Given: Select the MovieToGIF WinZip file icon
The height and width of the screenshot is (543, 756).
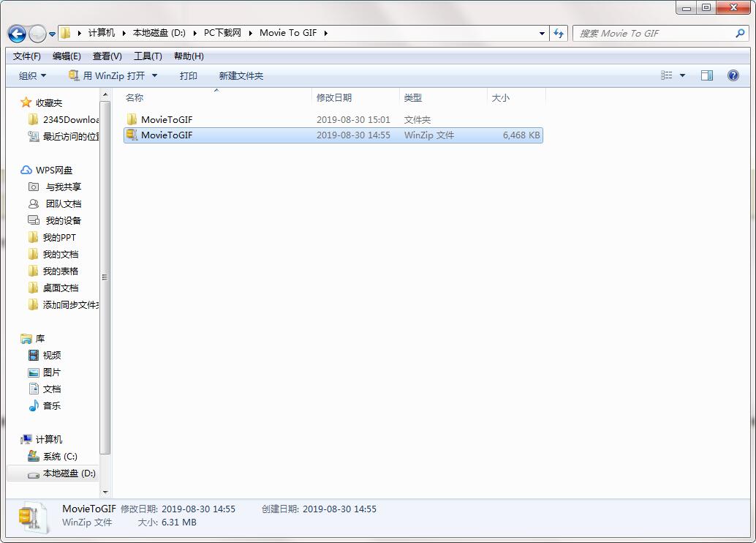Looking at the screenshot, I should [132, 135].
